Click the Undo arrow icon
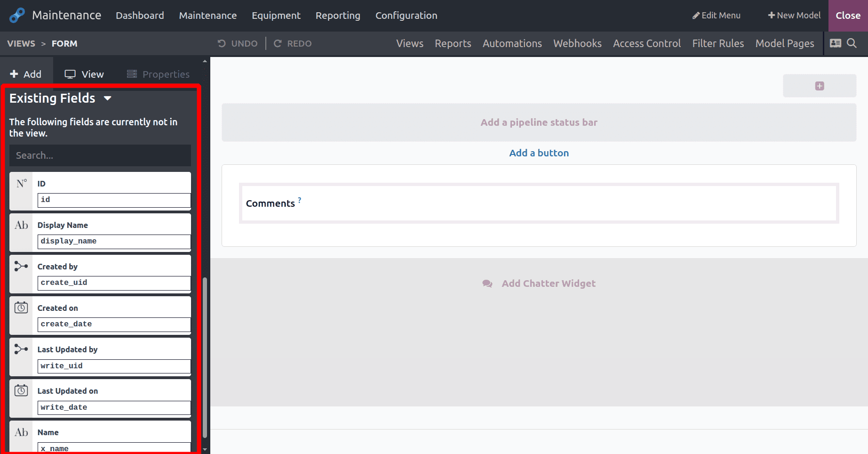The width and height of the screenshot is (868, 454). click(x=222, y=43)
